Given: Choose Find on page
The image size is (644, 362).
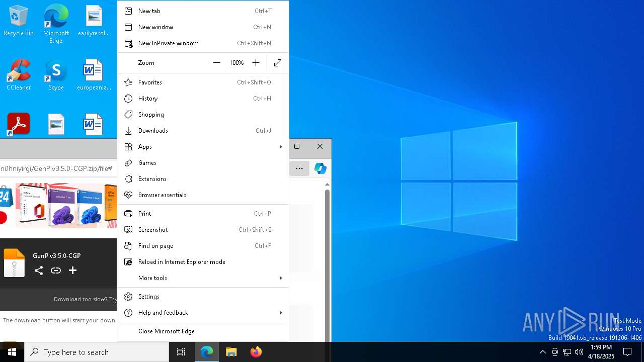Looking at the screenshot, I should tap(203, 246).
